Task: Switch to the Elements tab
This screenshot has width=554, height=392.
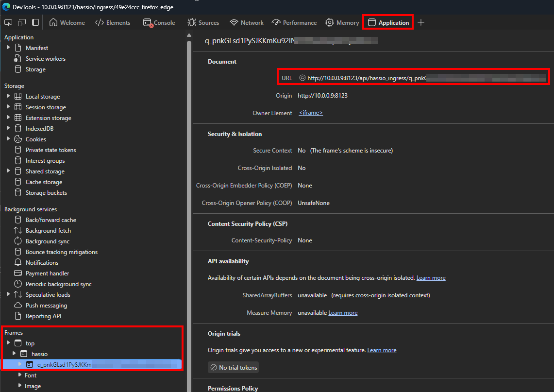Action: click(113, 23)
